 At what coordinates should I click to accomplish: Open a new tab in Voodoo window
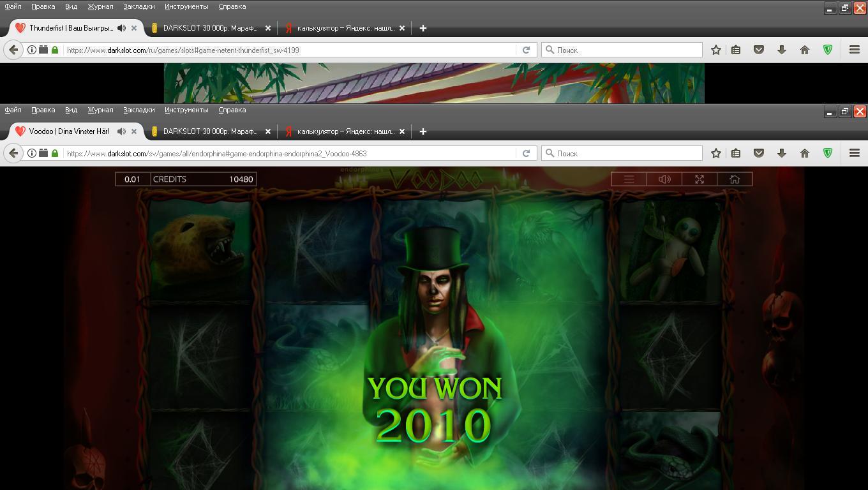coord(423,131)
